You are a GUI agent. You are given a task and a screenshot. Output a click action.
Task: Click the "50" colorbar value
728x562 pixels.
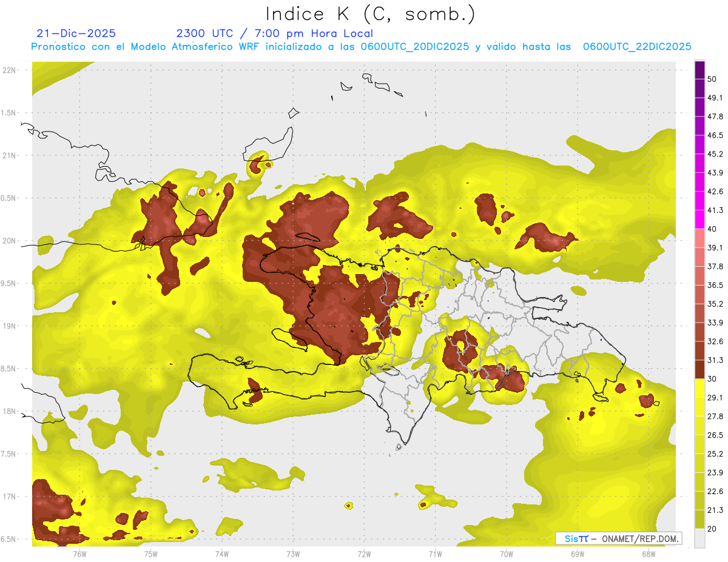(x=713, y=79)
